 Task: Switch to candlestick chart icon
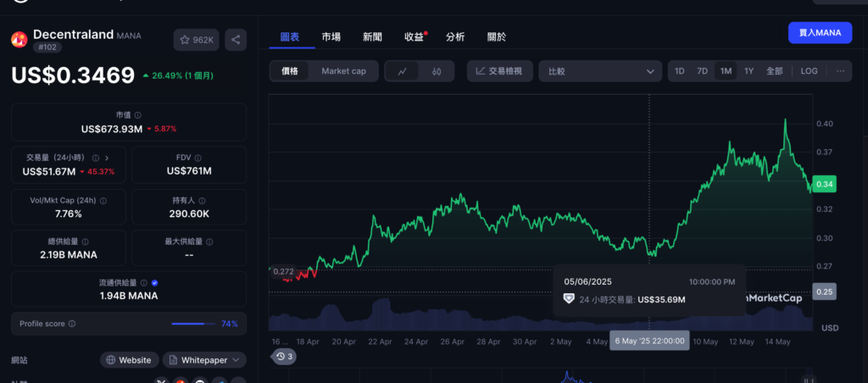pos(437,71)
